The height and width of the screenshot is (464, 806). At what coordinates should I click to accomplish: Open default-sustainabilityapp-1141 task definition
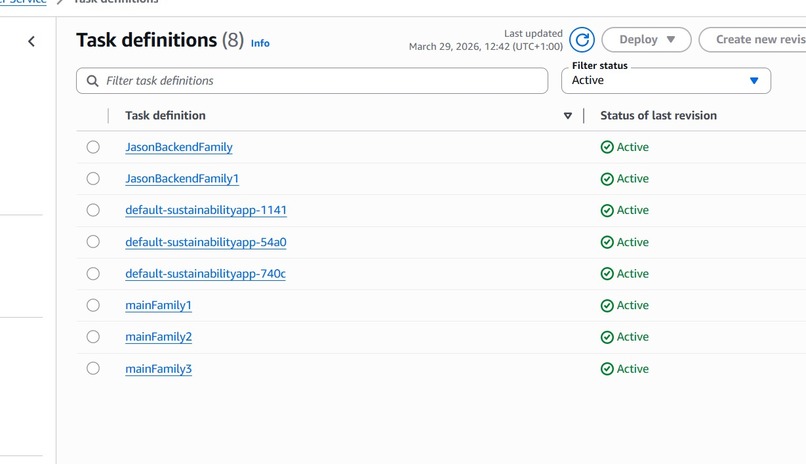click(x=206, y=210)
